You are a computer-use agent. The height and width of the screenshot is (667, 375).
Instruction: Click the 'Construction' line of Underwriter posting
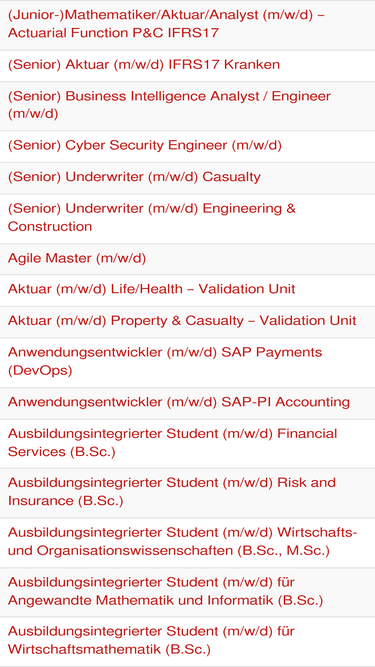(50, 226)
